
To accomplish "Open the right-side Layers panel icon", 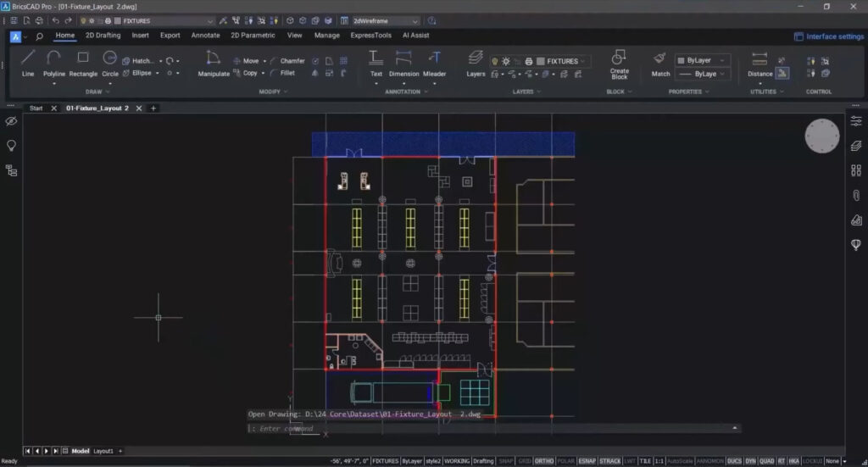I will [x=856, y=146].
